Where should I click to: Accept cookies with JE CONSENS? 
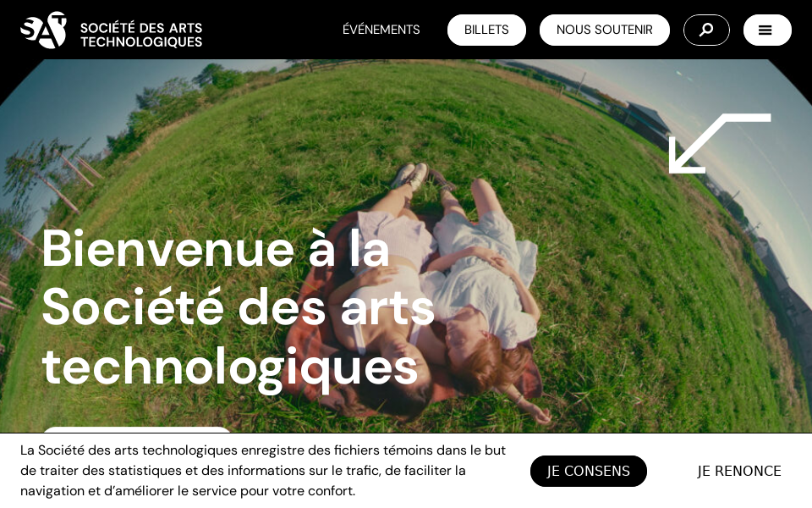(x=589, y=471)
